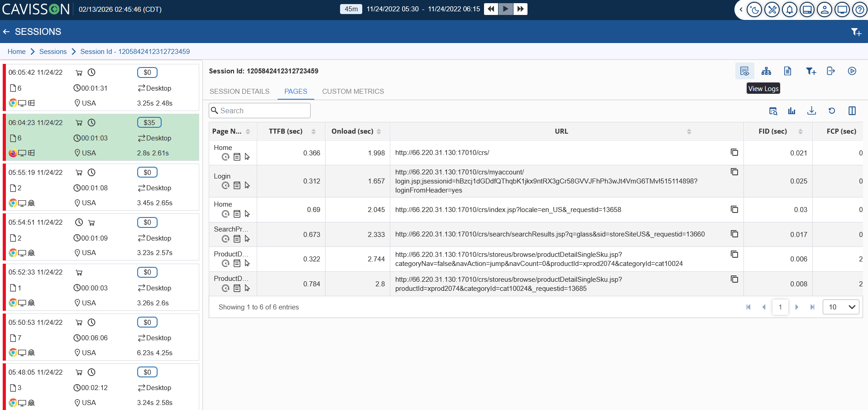Click the bar chart icon above the table
The height and width of the screenshot is (410, 868).
coord(791,111)
